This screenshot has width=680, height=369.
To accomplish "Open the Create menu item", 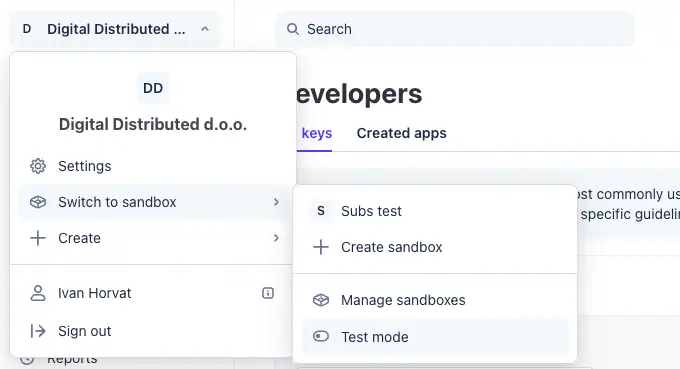I will pos(153,238).
